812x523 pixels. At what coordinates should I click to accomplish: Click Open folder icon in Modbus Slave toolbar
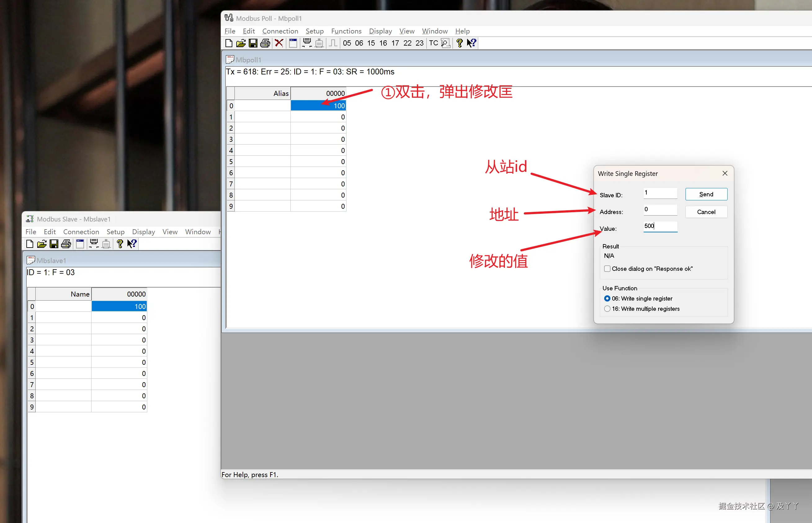tap(42, 244)
